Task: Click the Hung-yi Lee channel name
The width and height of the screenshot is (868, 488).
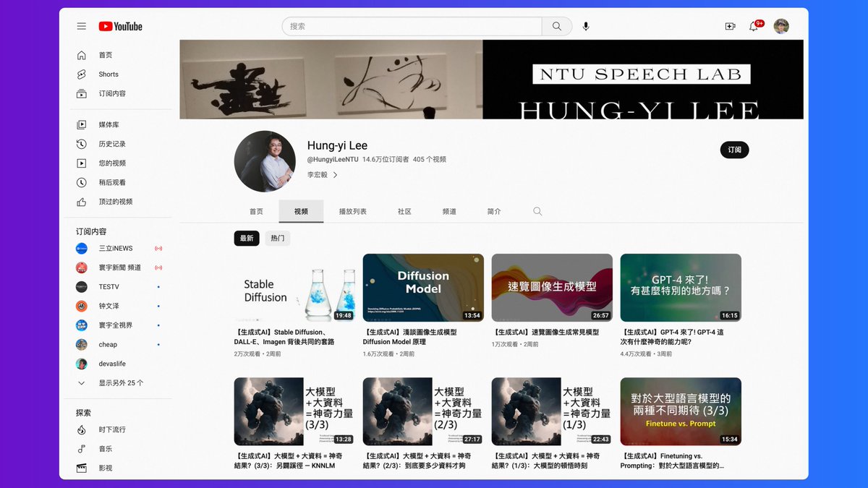Action: tap(337, 145)
